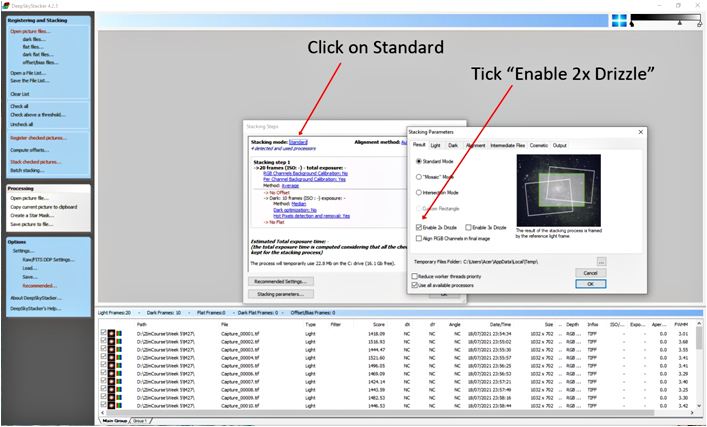Click the star thumbnail icon for Capture_00001.tif
This screenshot has width=707, height=427.
coord(111,334)
